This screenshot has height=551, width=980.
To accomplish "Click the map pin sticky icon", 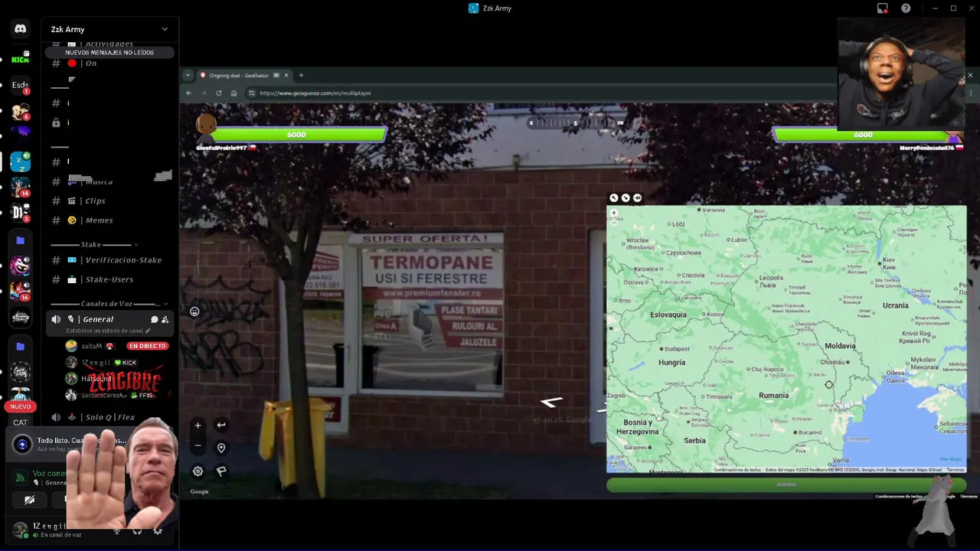I will click(x=637, y=198).
